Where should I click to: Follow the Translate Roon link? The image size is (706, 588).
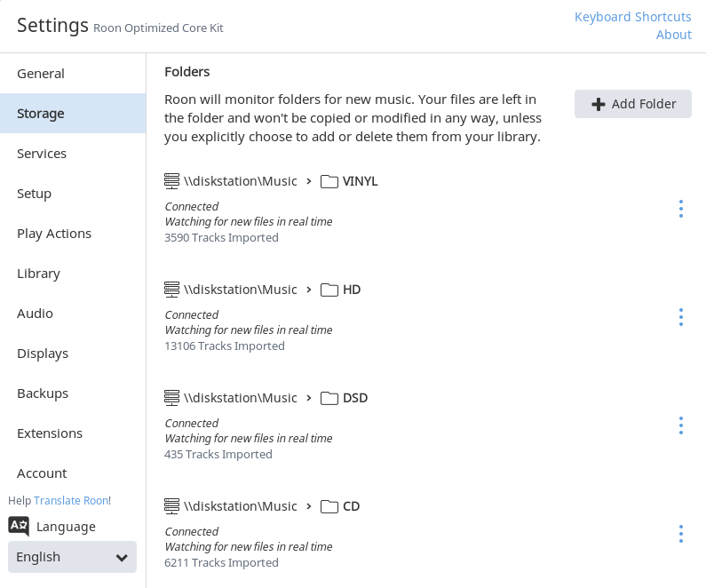71,500
